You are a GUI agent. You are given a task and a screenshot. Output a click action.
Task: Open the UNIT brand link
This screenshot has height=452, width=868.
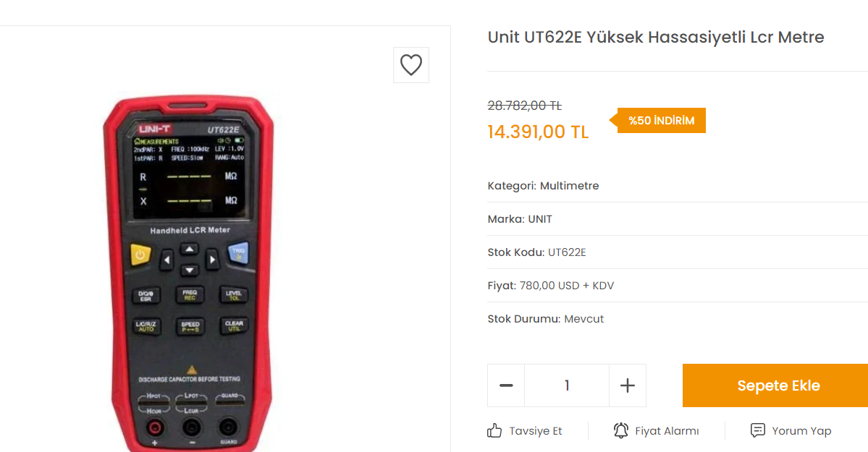(x=540, y=219)
